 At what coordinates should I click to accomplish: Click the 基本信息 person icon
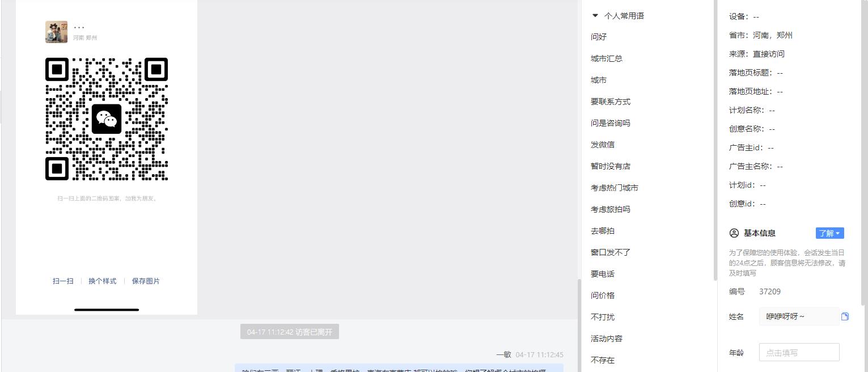click(x=734, y=233)
